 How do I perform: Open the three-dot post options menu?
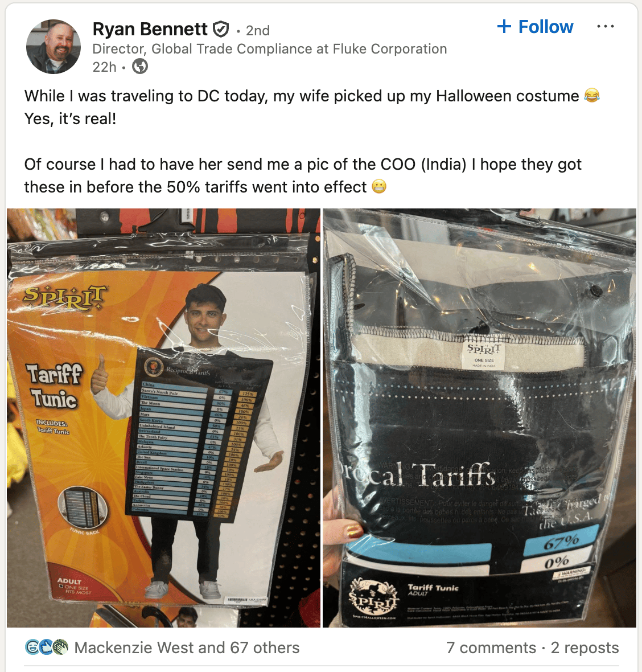point(605,27)
